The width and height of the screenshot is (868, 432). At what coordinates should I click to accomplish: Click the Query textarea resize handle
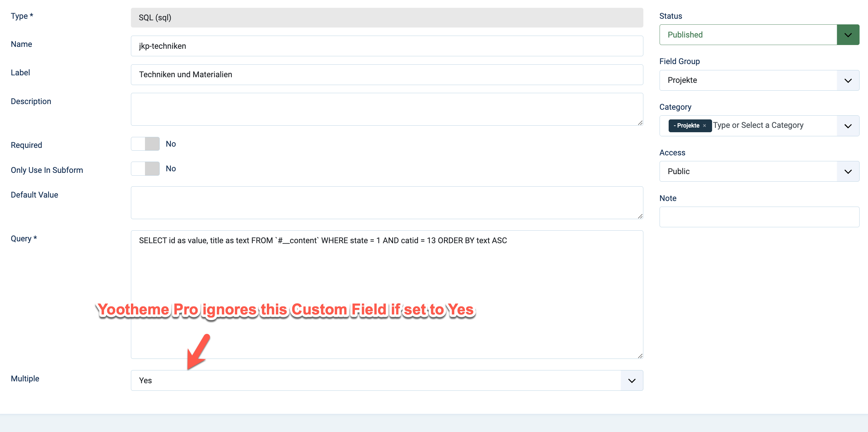(x=640, y=355)
